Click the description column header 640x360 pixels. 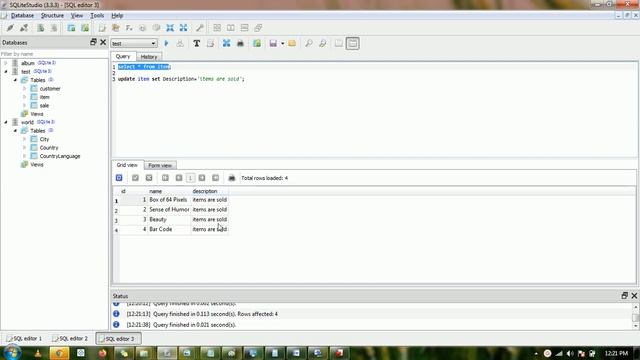pos(209,191)
